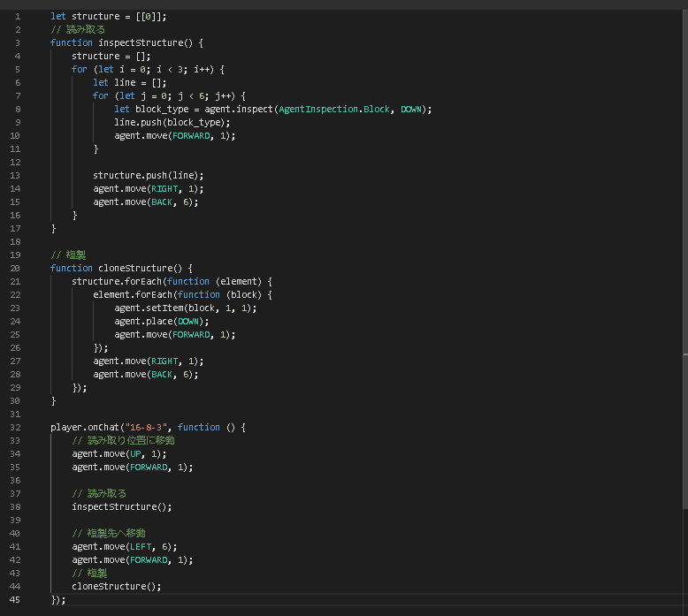Click 'agent.move(UP, 1);' statement
The image size is (688, 616).
click(x=119, y=453)
